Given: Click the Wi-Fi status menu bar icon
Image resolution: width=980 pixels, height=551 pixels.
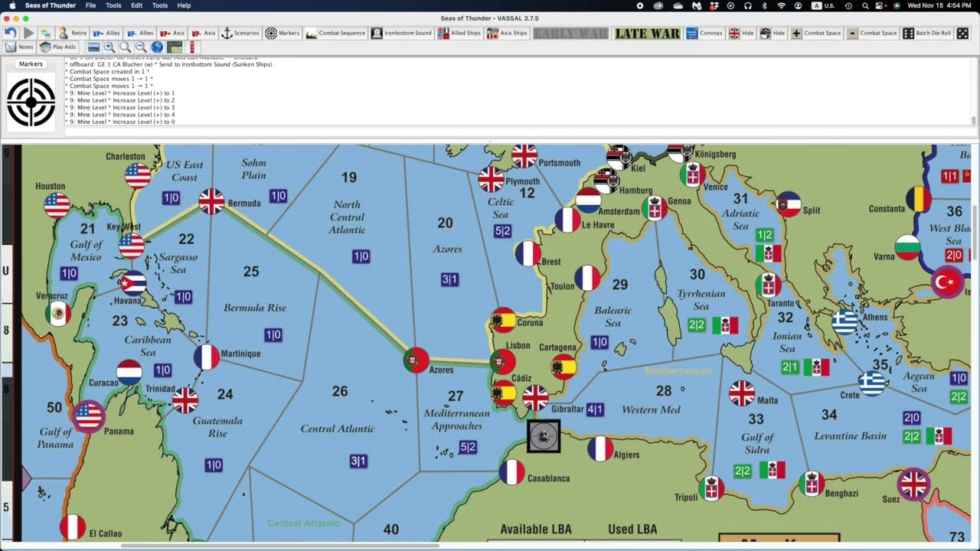Looking at the screenshot, I should (781, 5).
